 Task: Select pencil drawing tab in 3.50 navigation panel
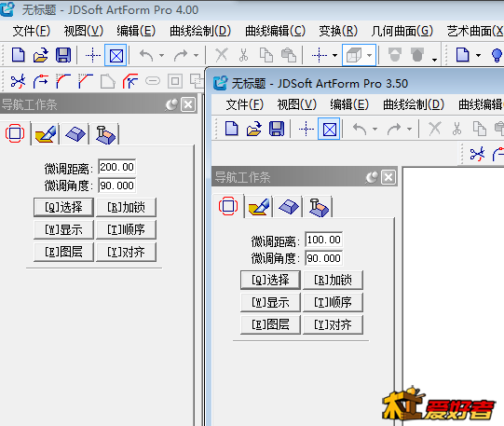(x=259, y=207)
